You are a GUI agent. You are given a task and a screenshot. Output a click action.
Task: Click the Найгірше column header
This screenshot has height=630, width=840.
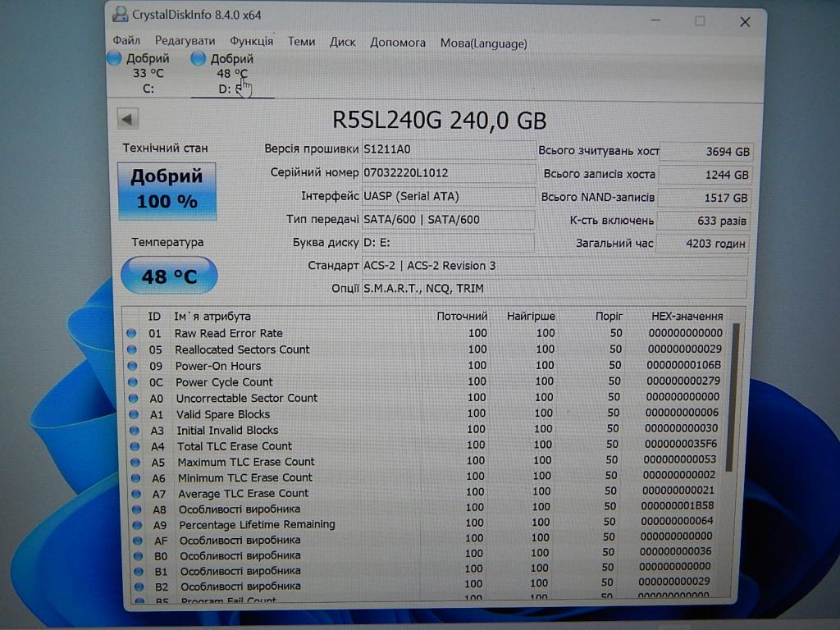[531, 317]
